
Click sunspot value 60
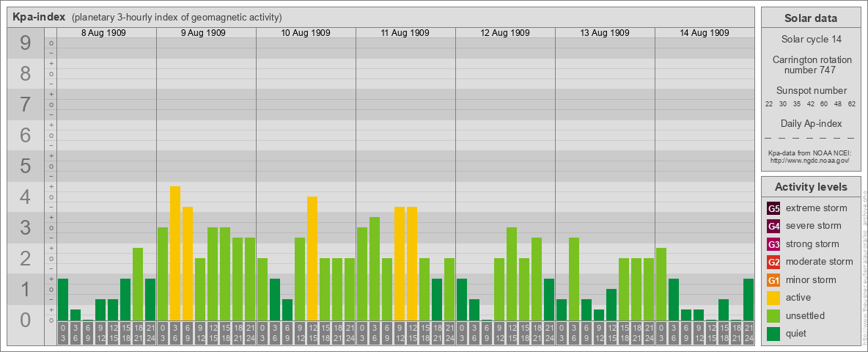(824, 104)
